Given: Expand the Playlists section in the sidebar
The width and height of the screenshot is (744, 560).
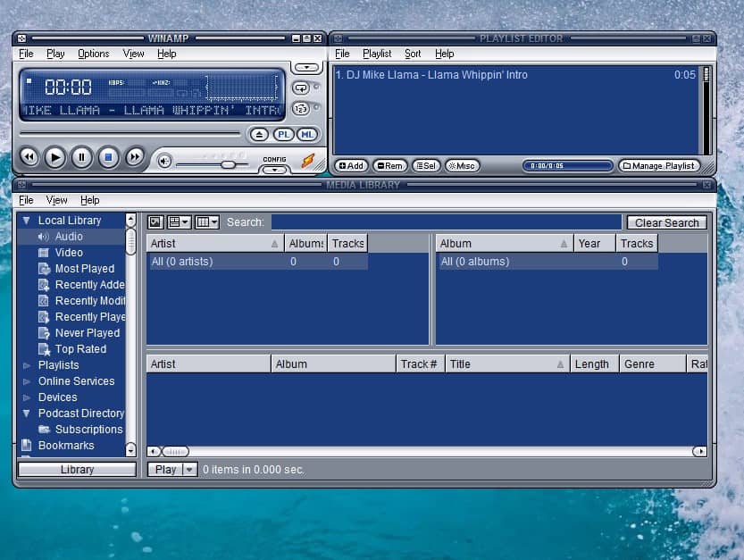Looking at the screenshot, I should click(x=27, y=364).
